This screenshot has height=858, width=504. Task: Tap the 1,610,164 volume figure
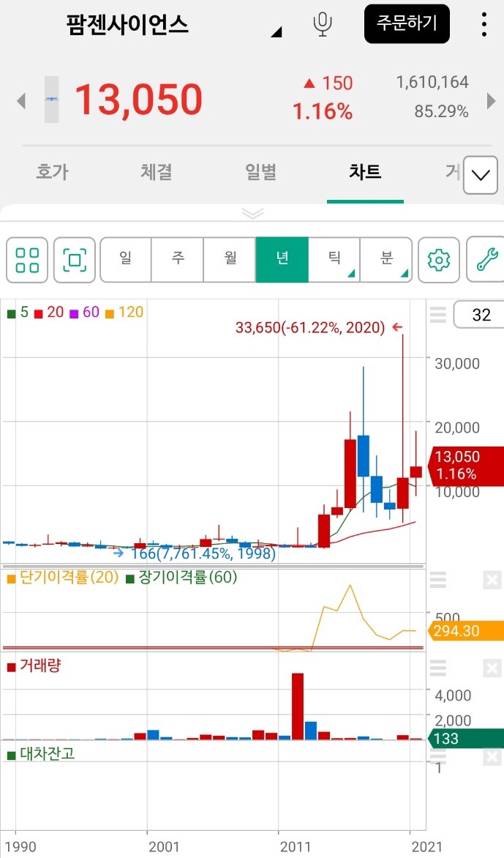[432, 83]
